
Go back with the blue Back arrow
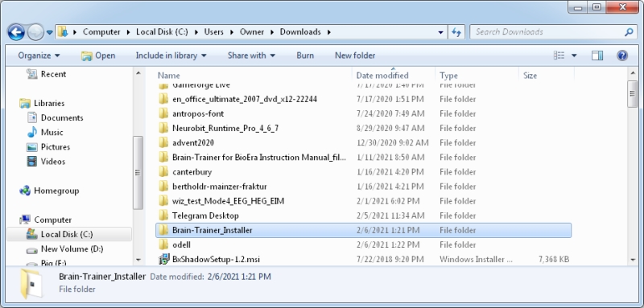pyautogui.click(x=16, y=32)
